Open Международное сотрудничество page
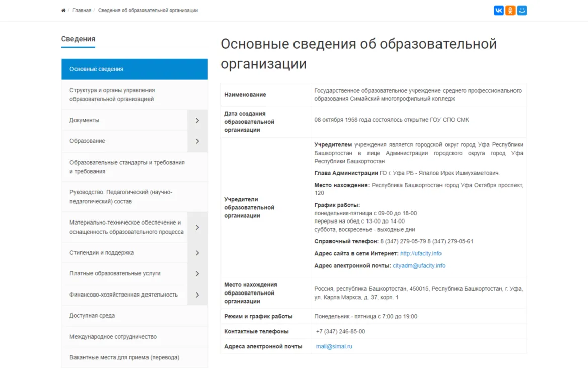Image resolution: width=588 pixels, height=368 pixels. [x=134, y=336]
